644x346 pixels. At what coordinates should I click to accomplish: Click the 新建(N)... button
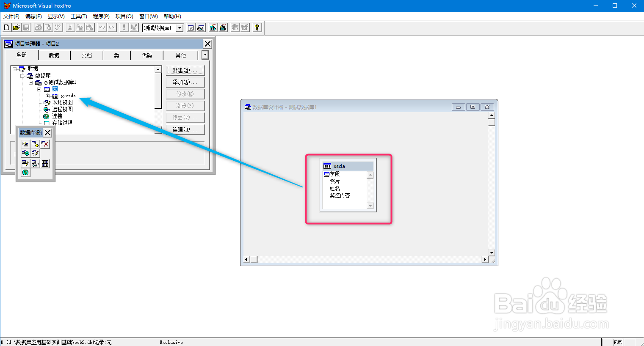(185, 70)
